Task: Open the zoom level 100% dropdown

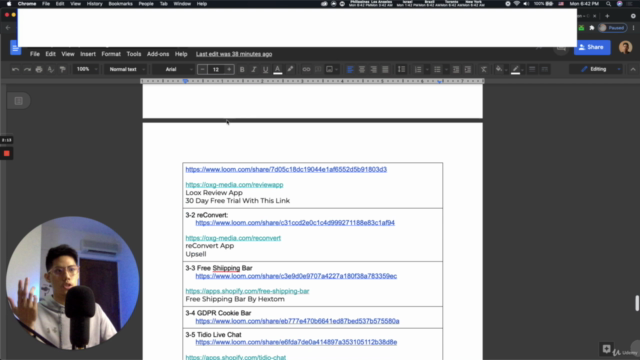Action: (86, 69)
